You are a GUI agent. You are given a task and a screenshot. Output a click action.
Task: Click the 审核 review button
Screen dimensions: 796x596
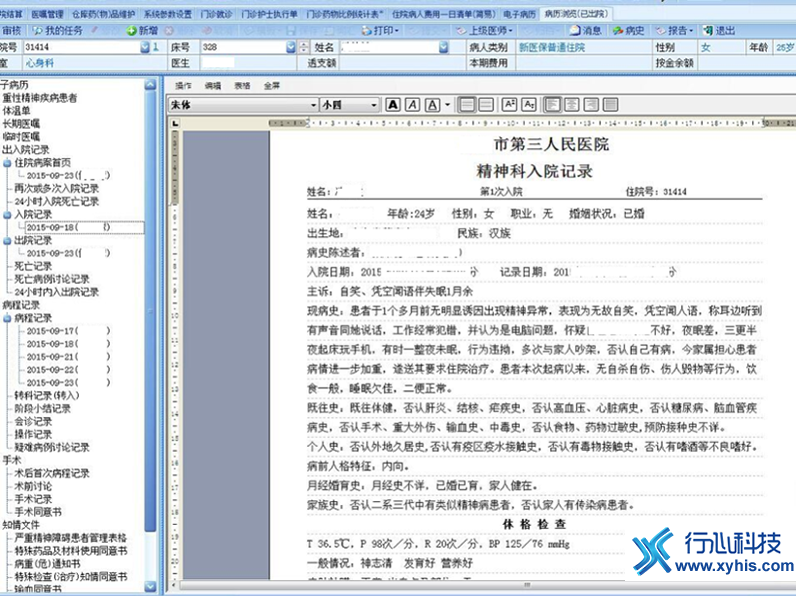click(x=12, y=31)
